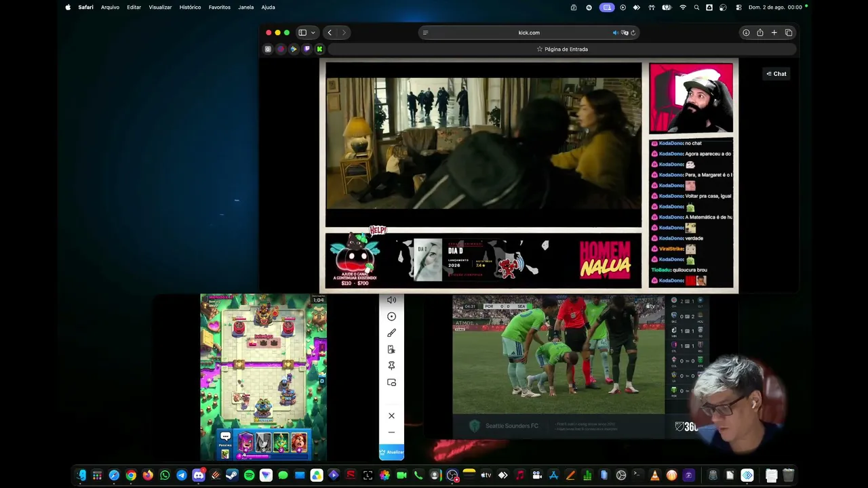Screen dimensions: 868x488
Task: Open the Favoritos menu
Action: coord(219,7)
